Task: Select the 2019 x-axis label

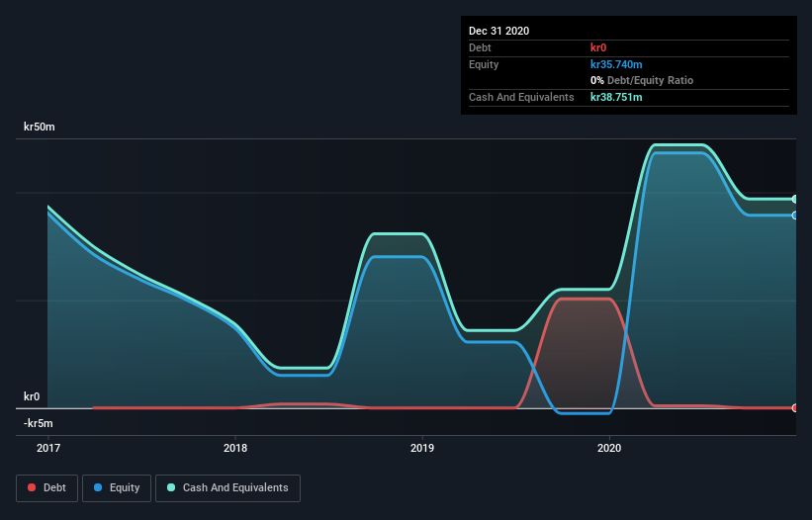Action: (422, 448)
